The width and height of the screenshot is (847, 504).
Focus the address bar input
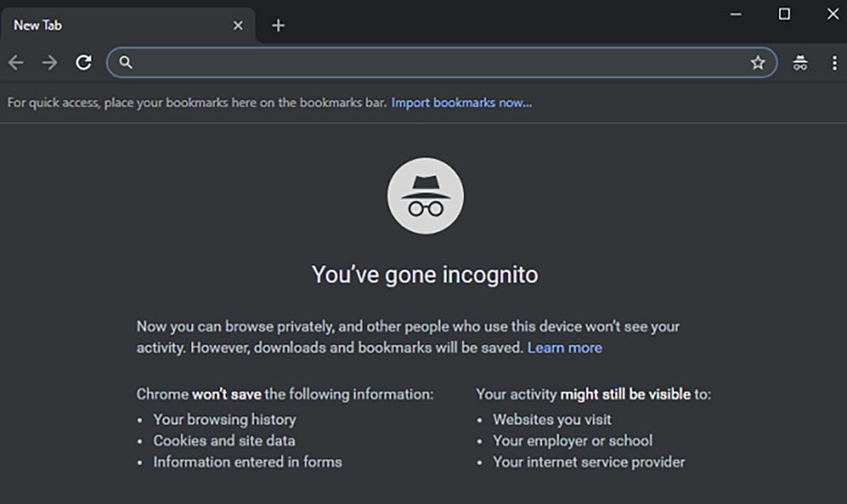coord(440,63)
